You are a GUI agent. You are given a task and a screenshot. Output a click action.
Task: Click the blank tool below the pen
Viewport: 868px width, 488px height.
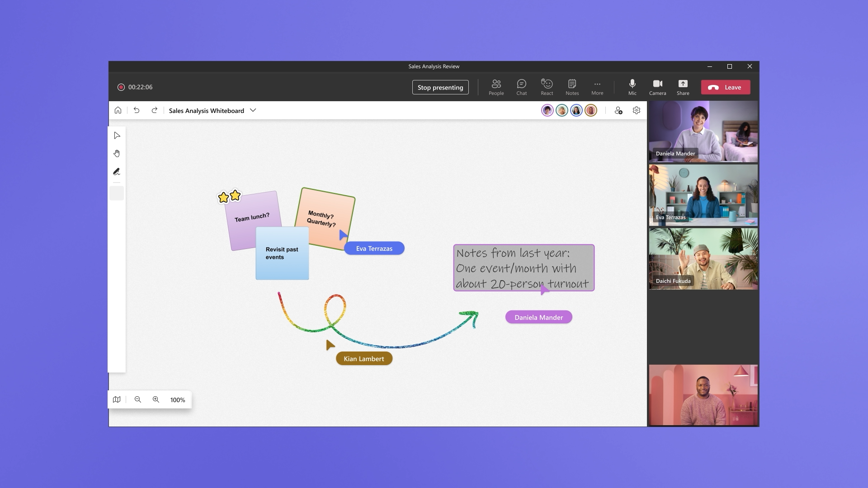point(117,193)
